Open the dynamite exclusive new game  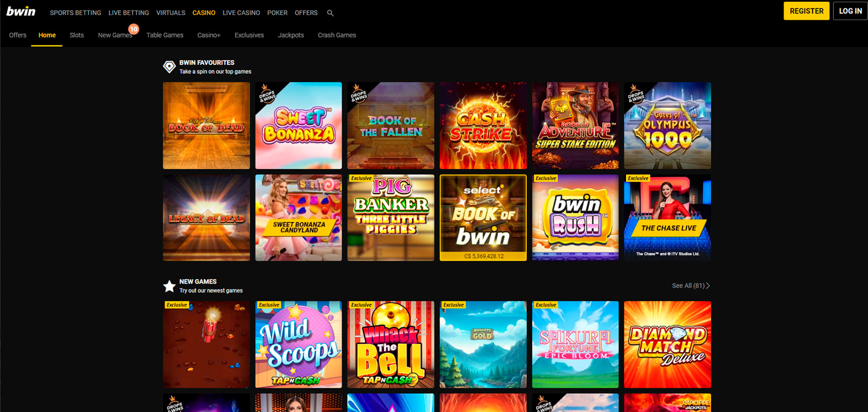click(x=207, y=345)
